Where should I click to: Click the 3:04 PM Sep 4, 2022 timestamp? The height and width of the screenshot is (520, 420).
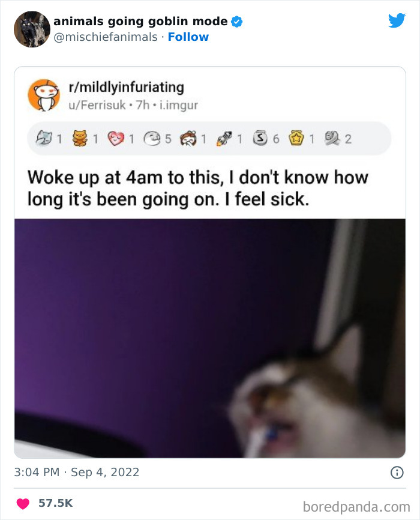point(77,472)
